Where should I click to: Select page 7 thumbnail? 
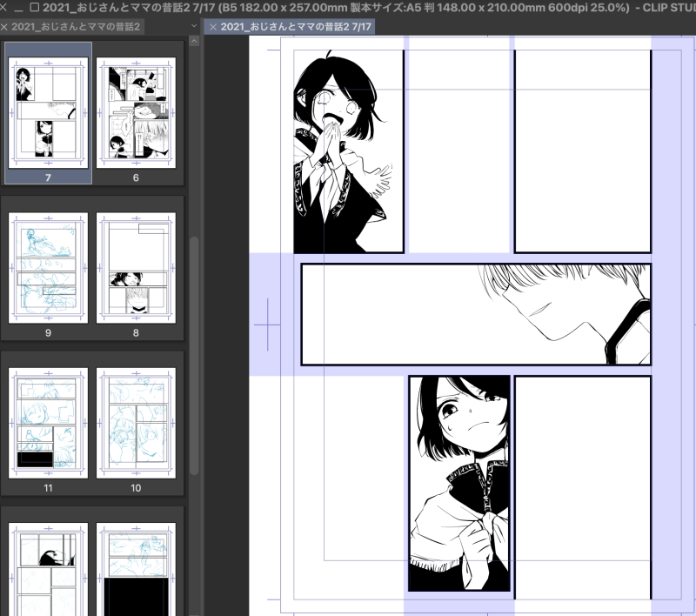point(48,112)
